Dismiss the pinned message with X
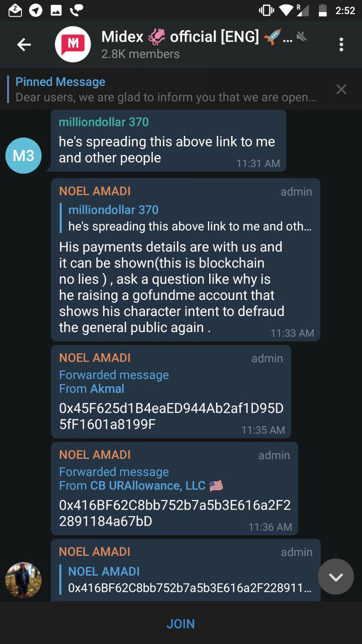The width and height of the screenshot is (362, 644). 341,90
